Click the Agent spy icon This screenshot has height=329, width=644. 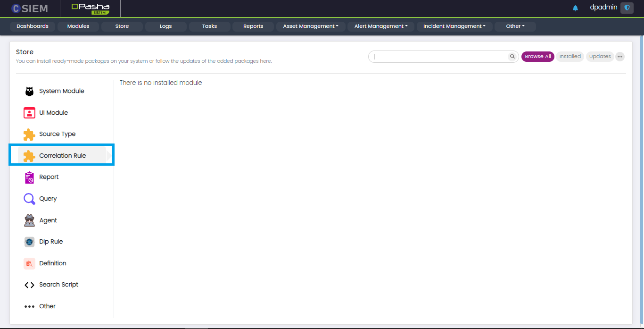29,220
